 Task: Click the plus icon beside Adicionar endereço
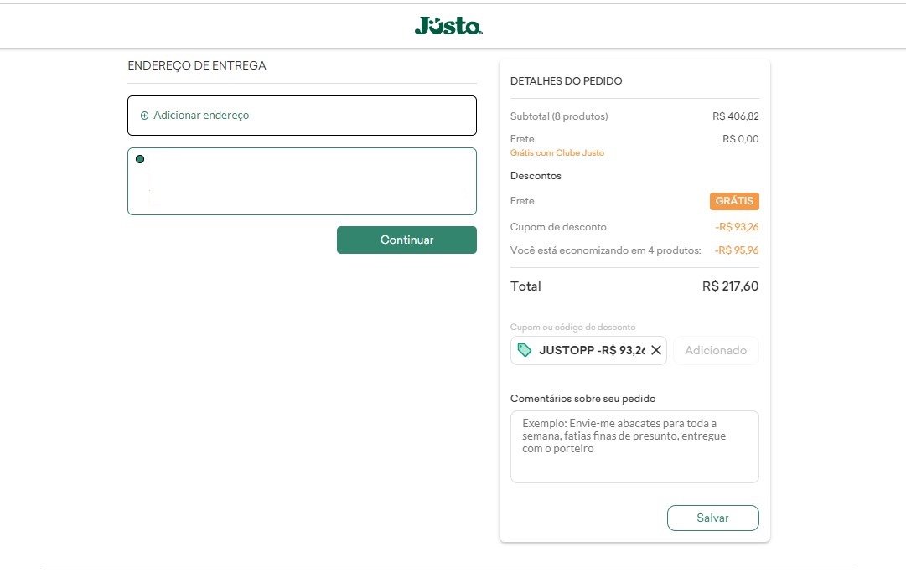144,116
